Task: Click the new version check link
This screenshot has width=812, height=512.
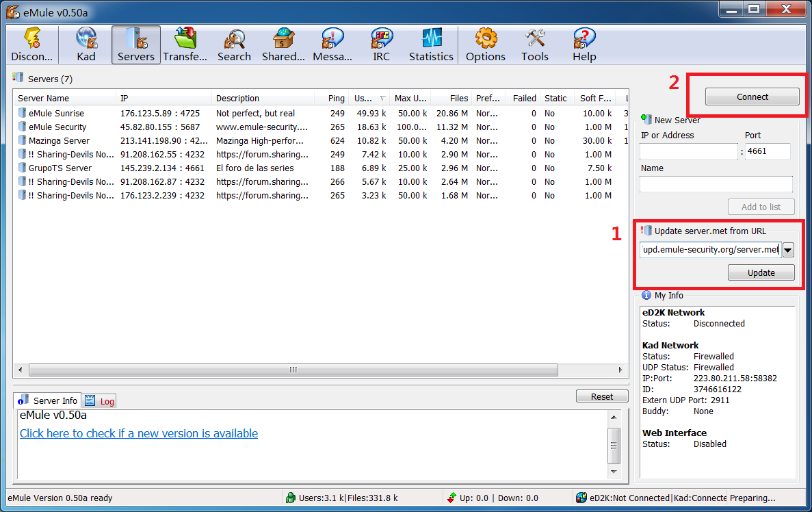Action: pos(139,433)
